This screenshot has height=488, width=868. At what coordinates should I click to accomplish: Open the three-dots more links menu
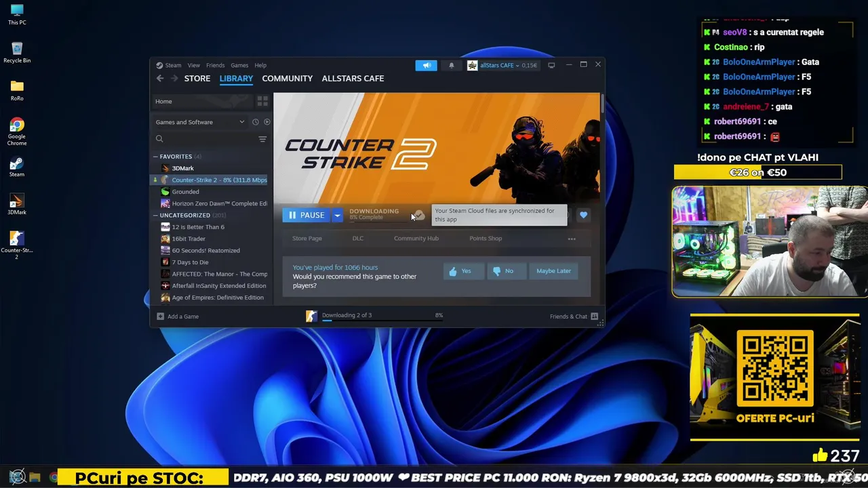pyautogui.click(x=572, y=239)
